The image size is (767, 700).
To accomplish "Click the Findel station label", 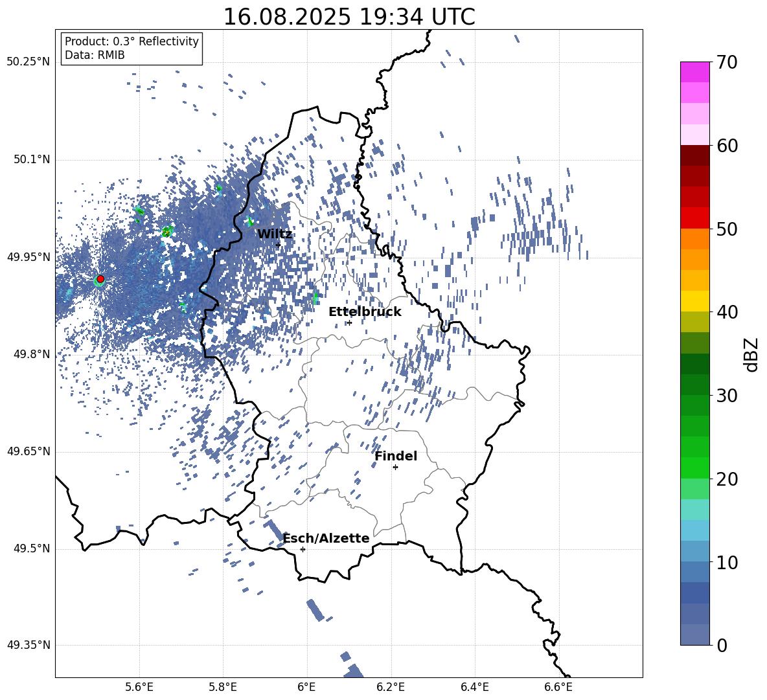I will tap(396, 456).
